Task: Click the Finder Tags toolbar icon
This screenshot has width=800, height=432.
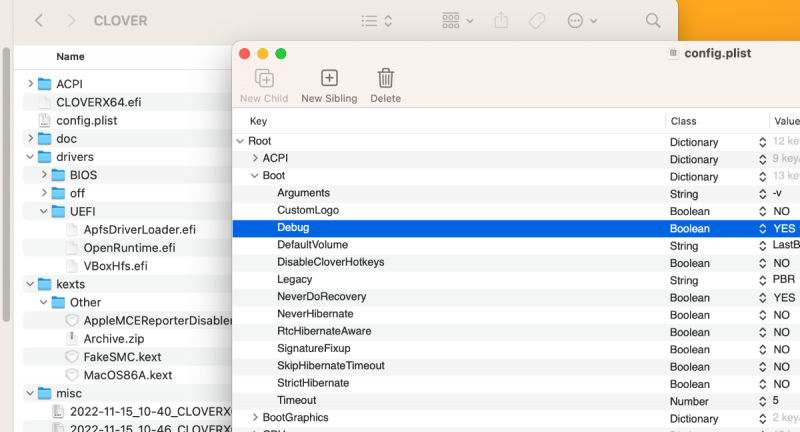Action: pos(537,21)
